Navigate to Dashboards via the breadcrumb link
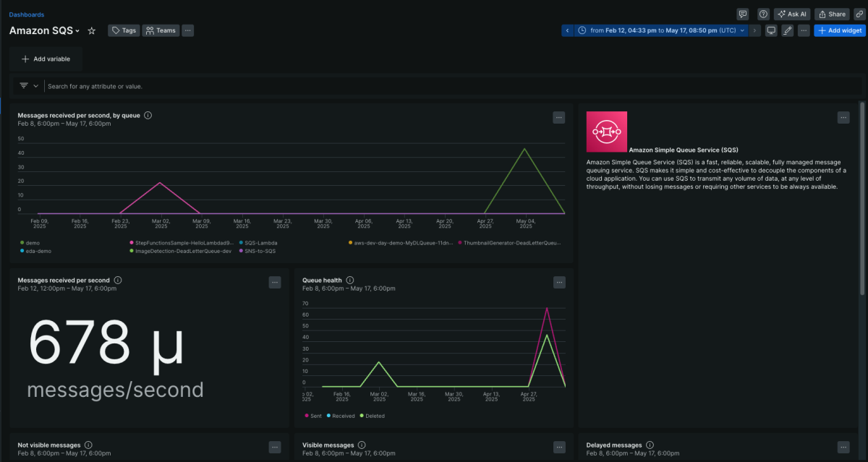The image size is (868, 462). (x=26, y=14)
